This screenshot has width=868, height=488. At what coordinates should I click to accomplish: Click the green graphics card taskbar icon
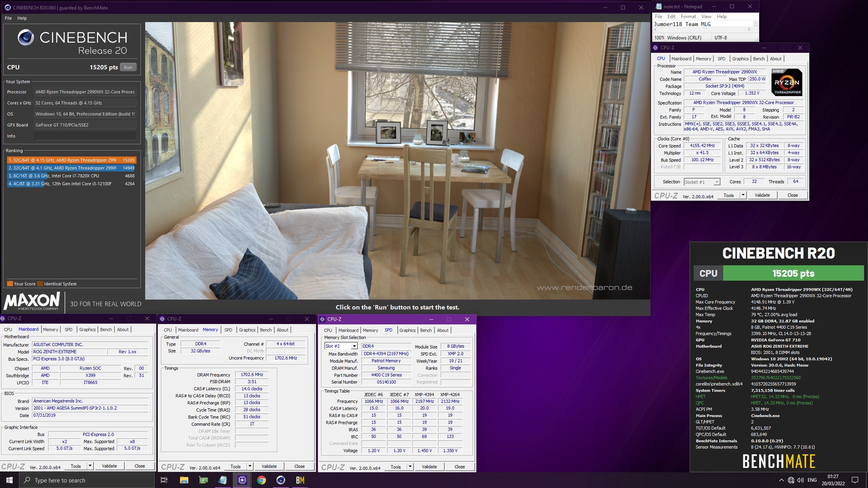tap(203, 480)
